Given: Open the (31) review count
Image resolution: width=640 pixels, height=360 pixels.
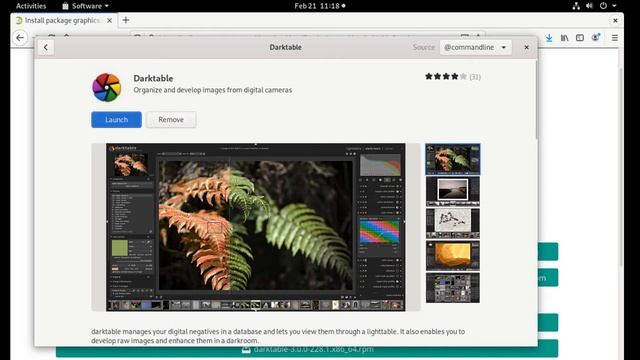Looking at the screenshot, I should (475, 77).
